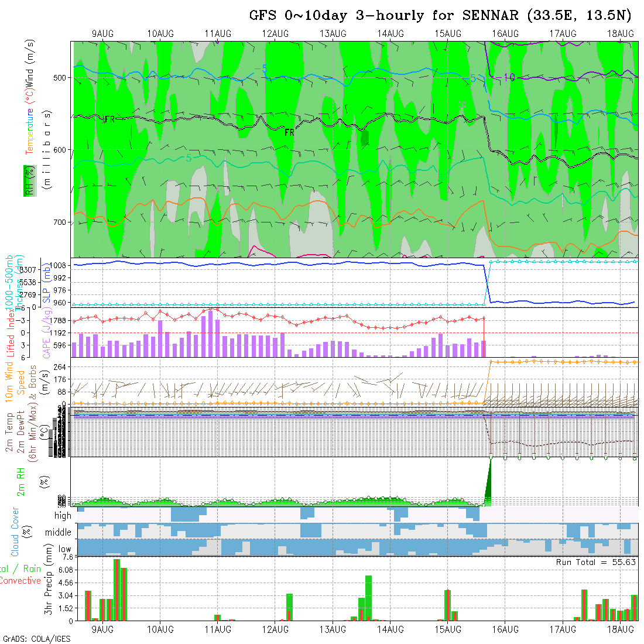The height and width of the screenshot is (644, 644).
Task: Click the middle cloud cover row label
Action: pos(59,532)
